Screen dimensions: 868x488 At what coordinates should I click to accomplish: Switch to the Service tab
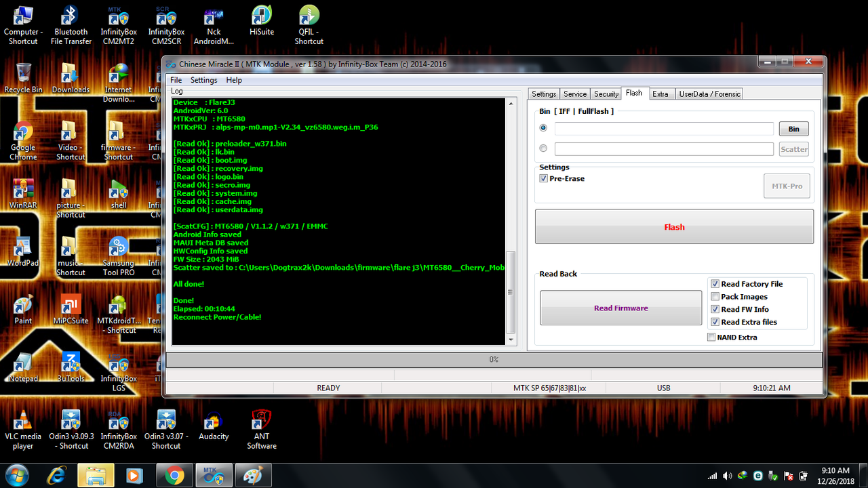tap(575, 94)
